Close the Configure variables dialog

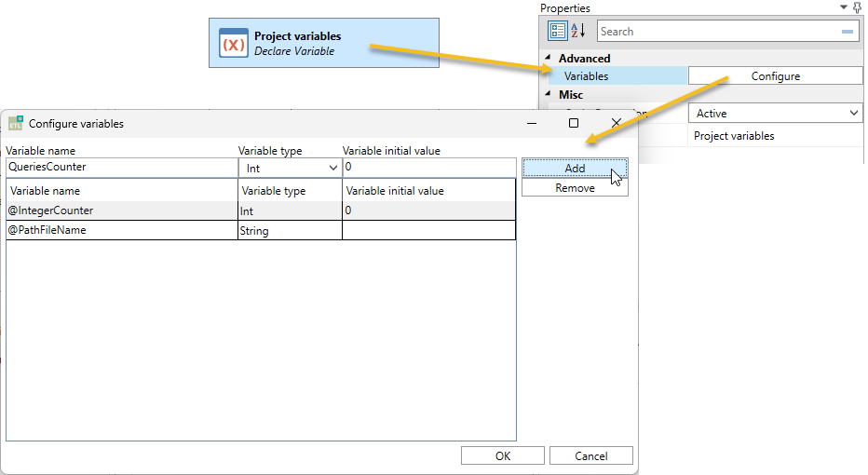point(616,123)
